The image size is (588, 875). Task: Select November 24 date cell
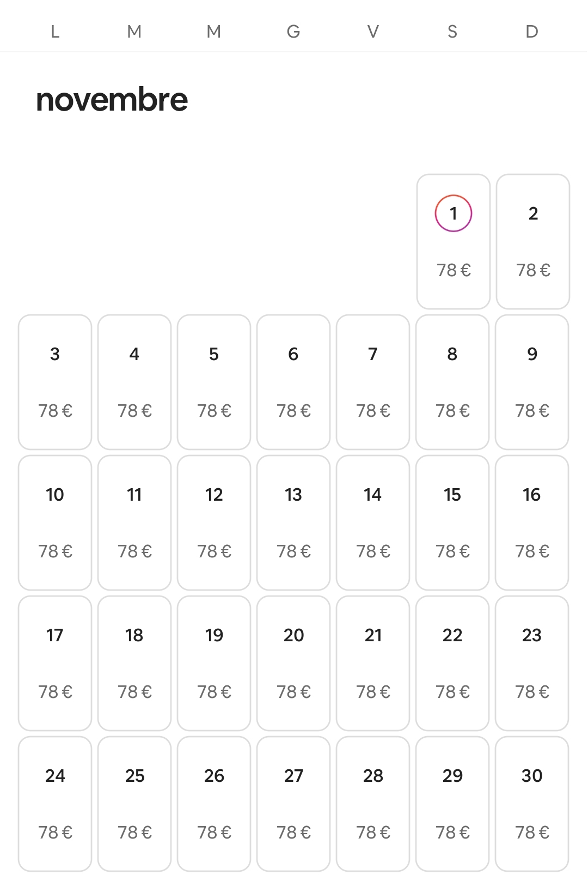tap(55, 804)
